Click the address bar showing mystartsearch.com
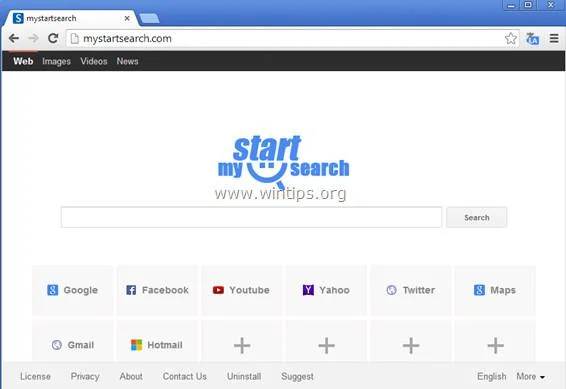The height and width of the screenshot is (389, 566). point(292,38)
